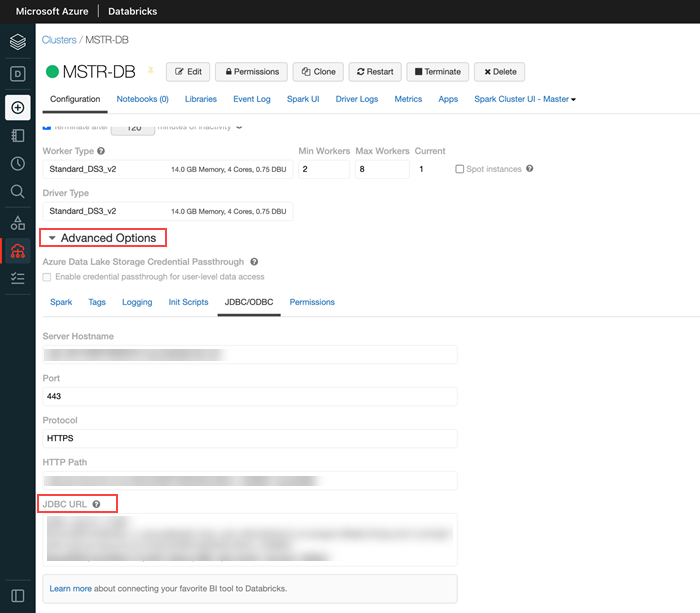700x613 pixels.
Task: Click the pin icon next to MSTR-DB
Action: tap(150, 71)
